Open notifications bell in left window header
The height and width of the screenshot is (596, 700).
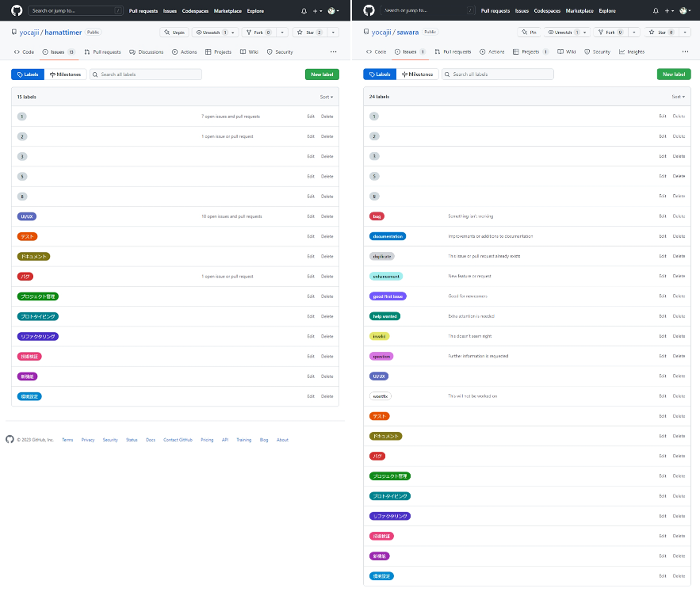[x=304, y=11]
